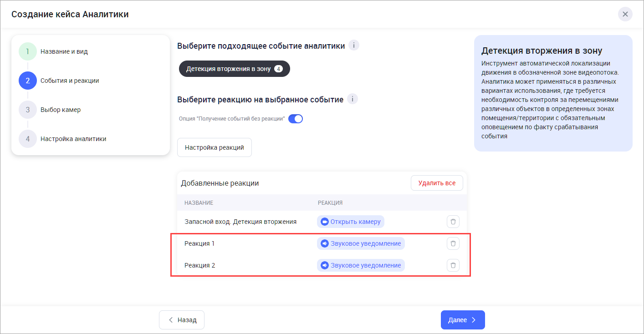Click info icon next to reaction heading
This screenshot has height=334, width=644.
coord(353,99)
